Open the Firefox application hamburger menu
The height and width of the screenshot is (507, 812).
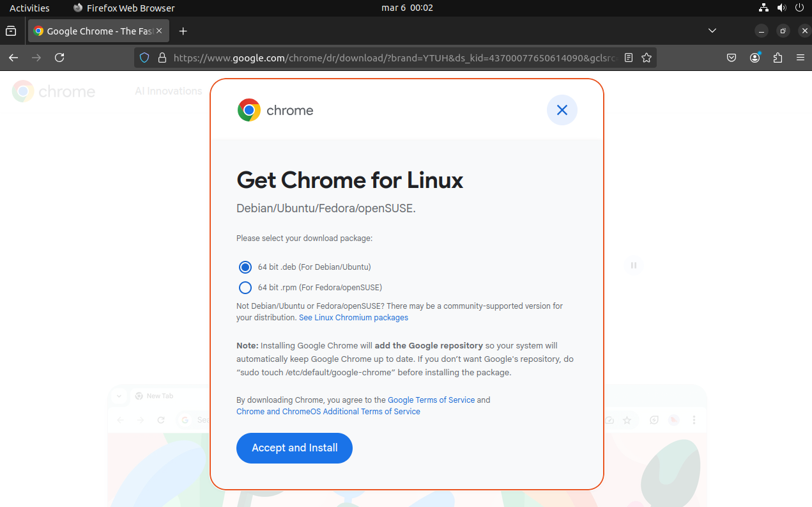click(x=800, y=58)
